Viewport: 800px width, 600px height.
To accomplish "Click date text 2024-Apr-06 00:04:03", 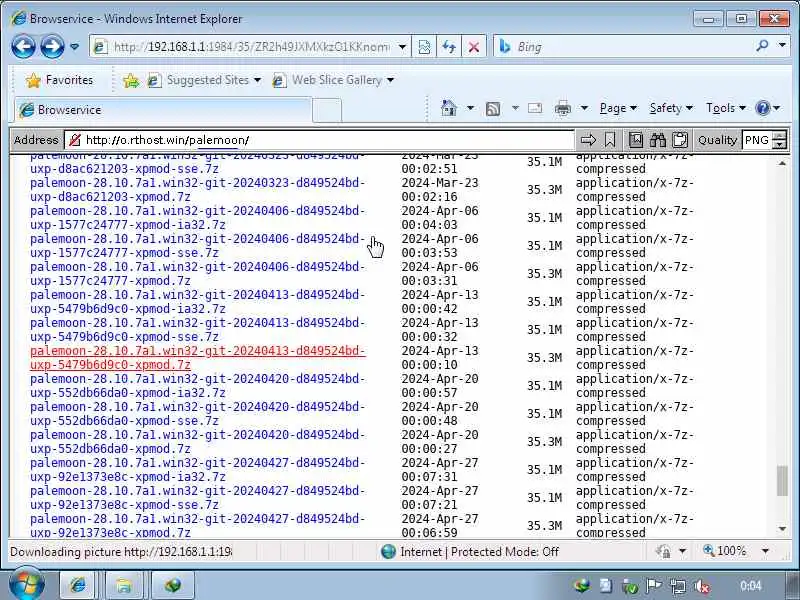I will click(x=440, y=218).
